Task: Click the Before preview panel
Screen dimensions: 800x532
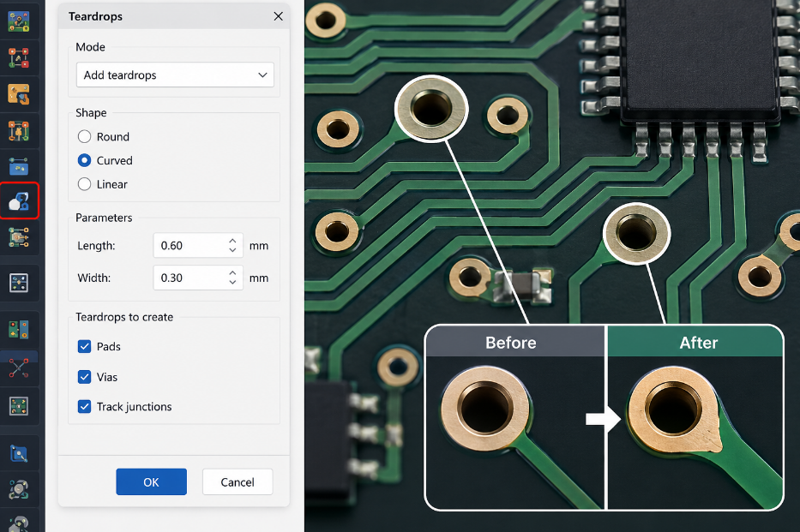Action: [x=514, y=417]
